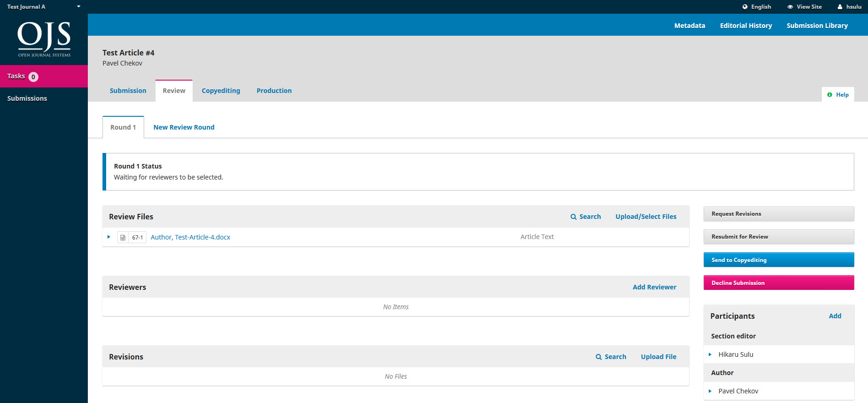Click the eye icon for View Site
The width and height of the screenshot is (868, 403).
(790, 7)
